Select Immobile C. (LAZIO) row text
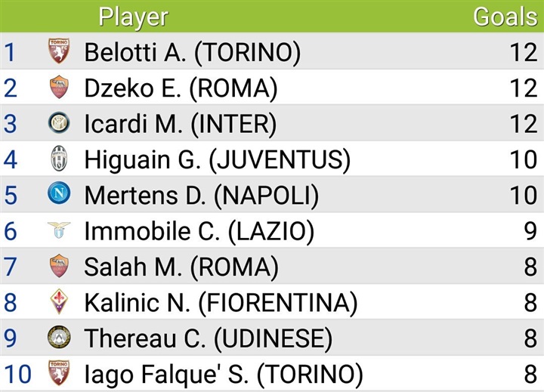Viewport: 544px width, 392px height. [199, 230]
